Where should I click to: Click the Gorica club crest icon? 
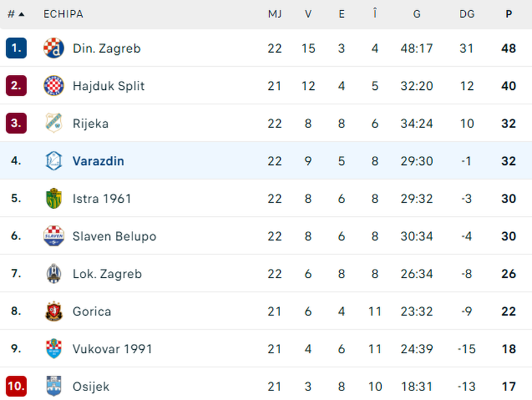54,311
